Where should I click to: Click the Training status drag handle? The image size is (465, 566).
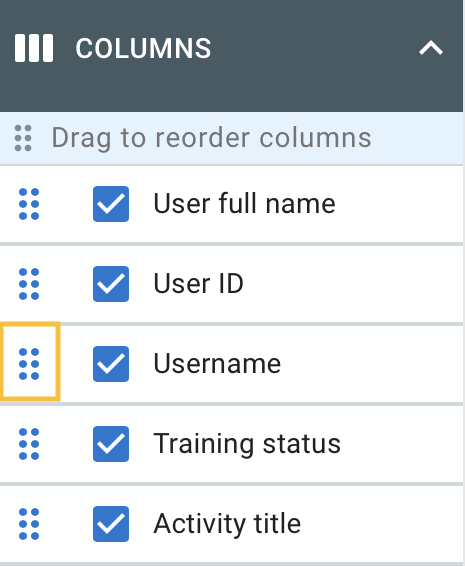click(x=29, y=444)
